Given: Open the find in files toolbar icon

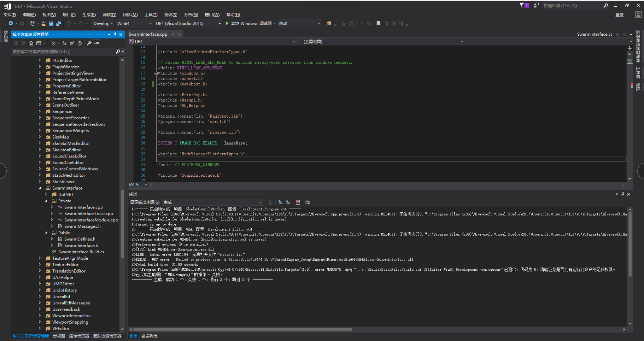Looking at the screenshot, I should (329, 24).
